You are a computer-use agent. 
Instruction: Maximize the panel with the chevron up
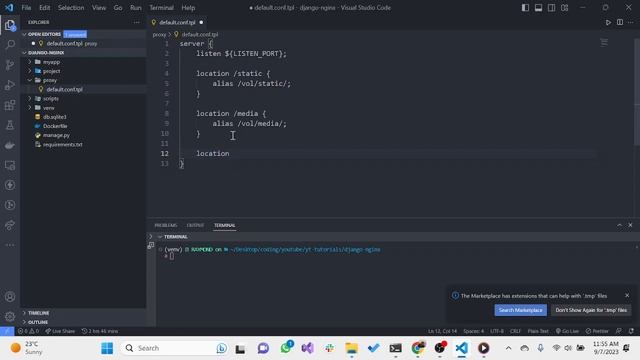point(619,225)
